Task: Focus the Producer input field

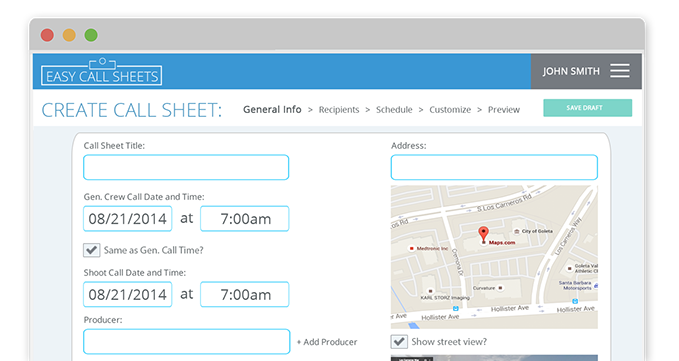Action: [x=187, y=342]
